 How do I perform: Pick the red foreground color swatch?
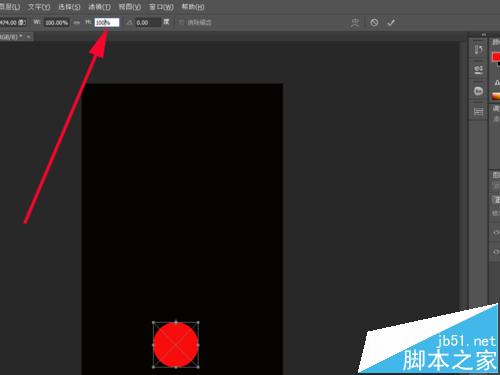pos(496,56)
